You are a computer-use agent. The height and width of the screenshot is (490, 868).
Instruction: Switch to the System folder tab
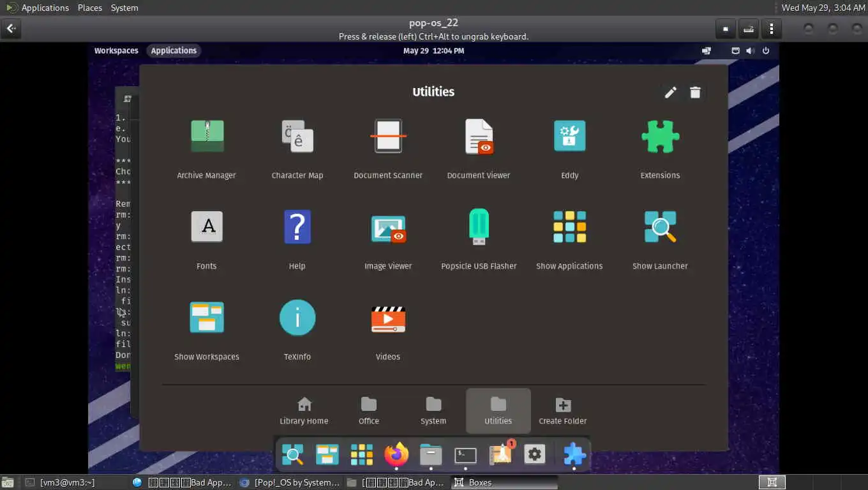pos(433,411)
